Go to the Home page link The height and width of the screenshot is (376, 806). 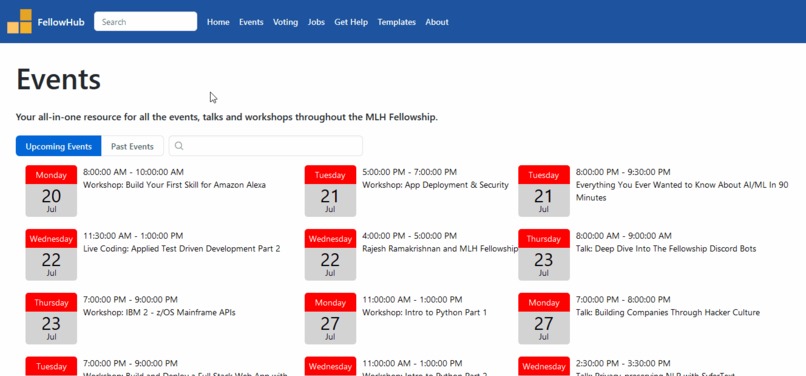pos(218,22)
